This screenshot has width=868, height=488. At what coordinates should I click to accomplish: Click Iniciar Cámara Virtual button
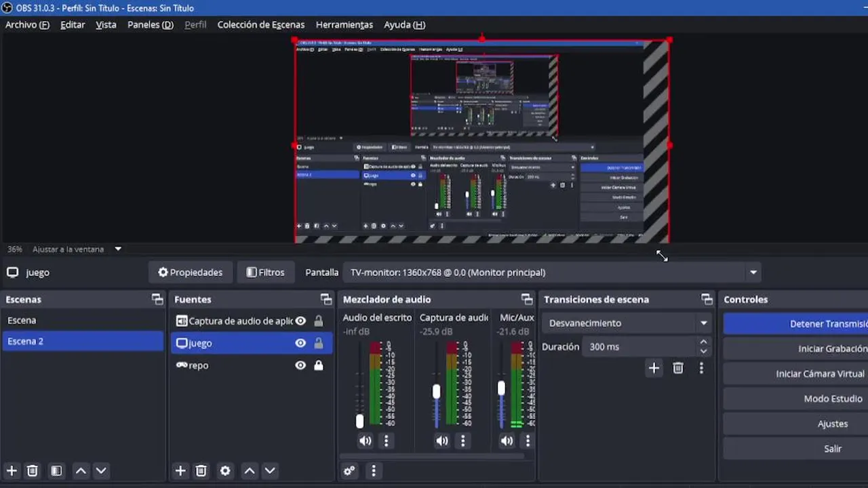pos(795,373)
